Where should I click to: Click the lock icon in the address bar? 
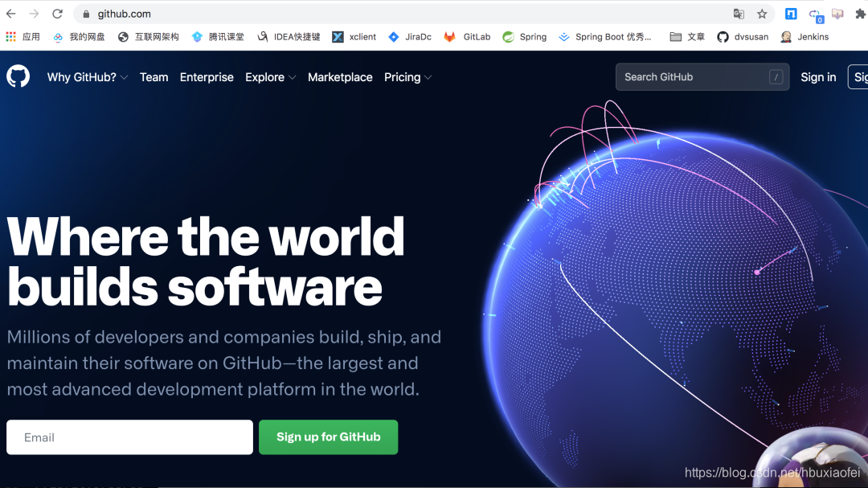coord(86,14)
